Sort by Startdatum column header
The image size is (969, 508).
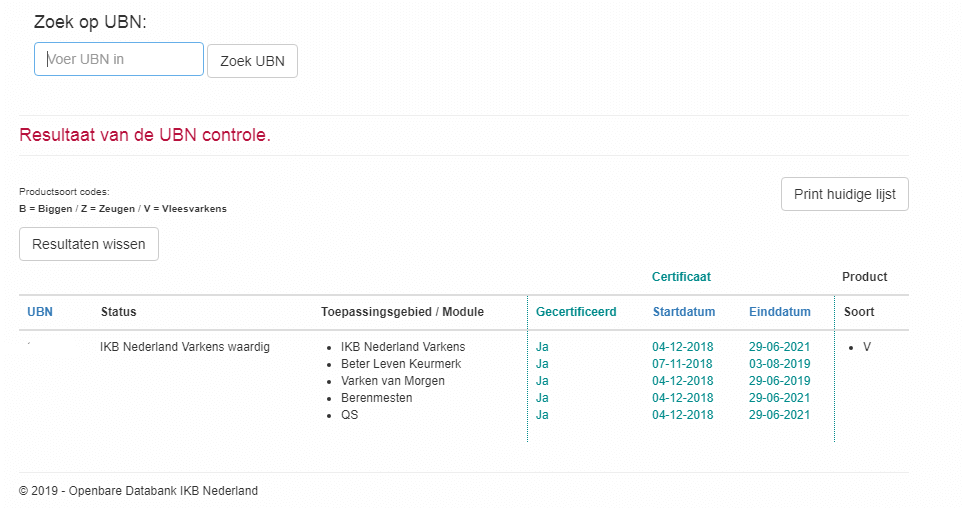click(684, 311)
